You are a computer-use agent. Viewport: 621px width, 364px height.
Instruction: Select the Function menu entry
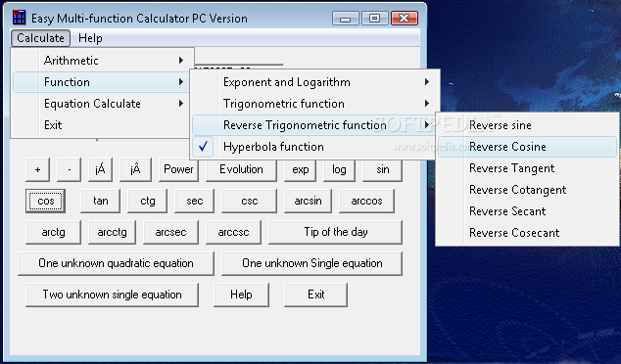[102, 82]
